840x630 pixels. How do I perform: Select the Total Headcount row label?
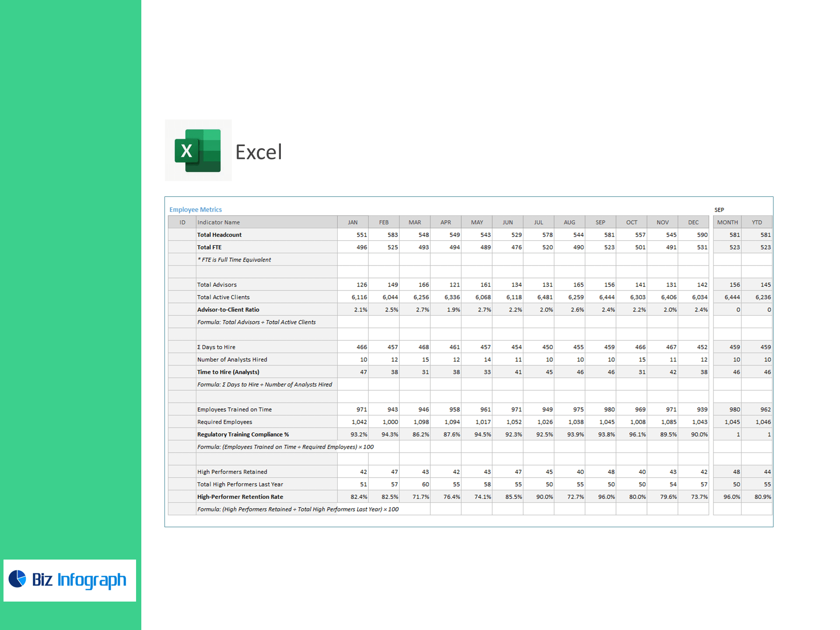coord(219,235)
